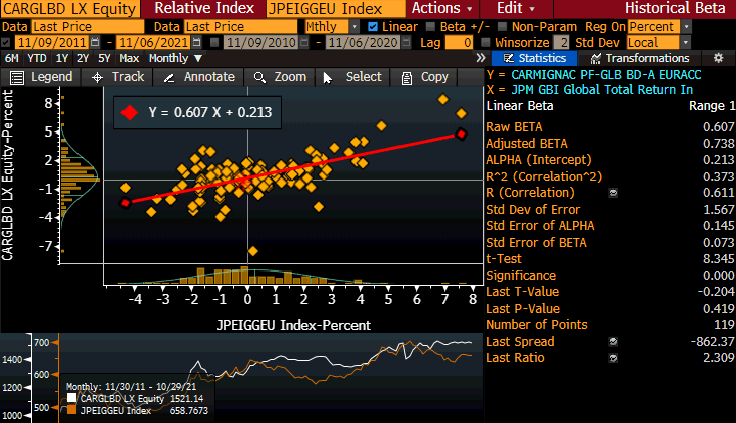Click the JPEIGGEU Index ticker field
The width and height of the screenshot is (736, 423).
pyautogui.click(x=336, y=8)
